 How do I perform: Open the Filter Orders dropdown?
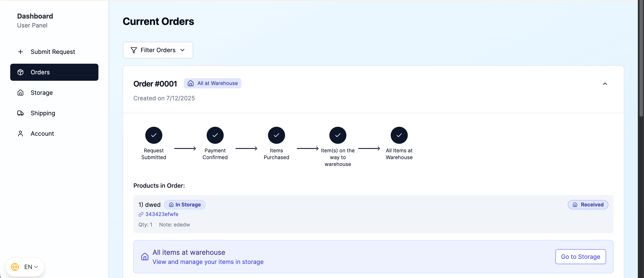[x=158, y=50]
